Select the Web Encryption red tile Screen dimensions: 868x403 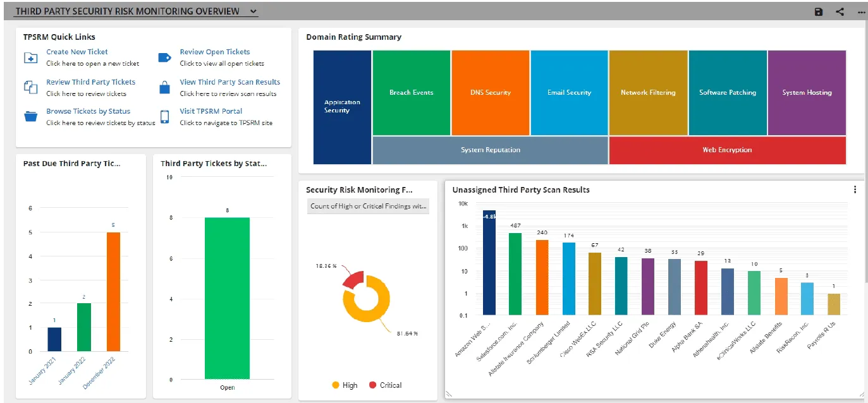pos(727,150)
